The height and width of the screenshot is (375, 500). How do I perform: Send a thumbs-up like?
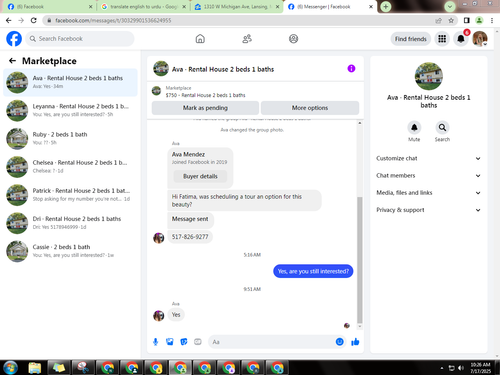click(355, 342)
